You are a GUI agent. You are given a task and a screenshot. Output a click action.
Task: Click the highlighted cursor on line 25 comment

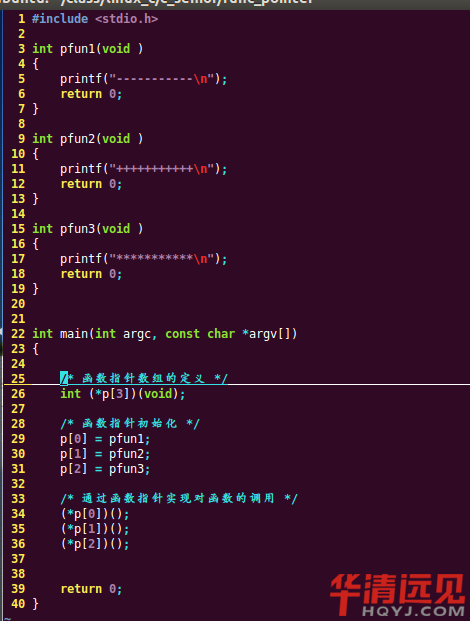(x=64, y=378)
